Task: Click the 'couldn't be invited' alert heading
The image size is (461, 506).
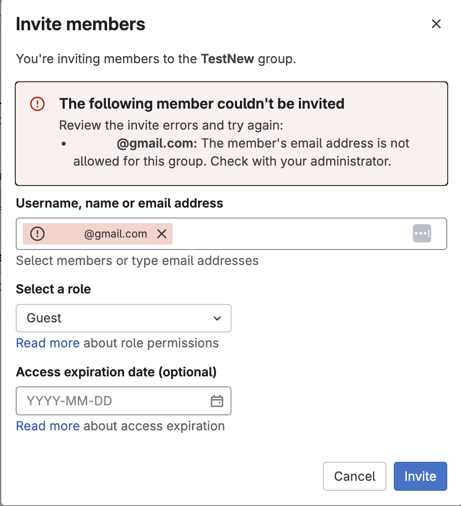Action: point(202,104)
